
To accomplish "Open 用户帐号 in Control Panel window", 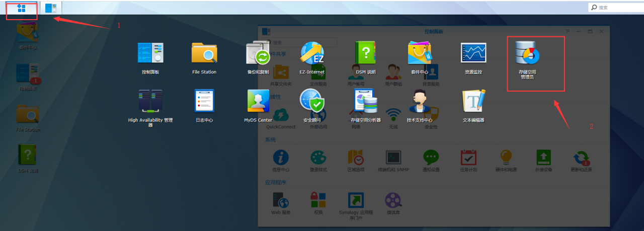I will [356, 76].
